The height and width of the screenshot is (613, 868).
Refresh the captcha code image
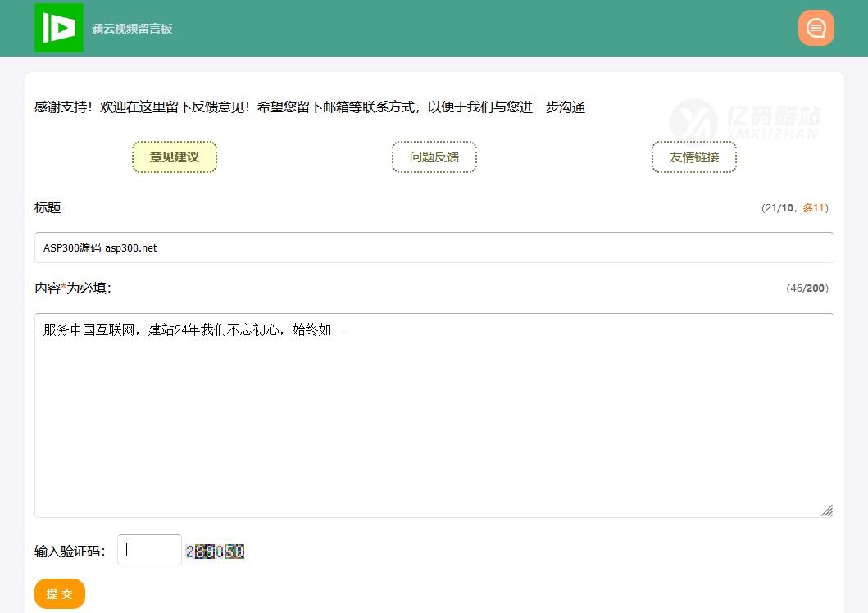[x=215, y=552]
